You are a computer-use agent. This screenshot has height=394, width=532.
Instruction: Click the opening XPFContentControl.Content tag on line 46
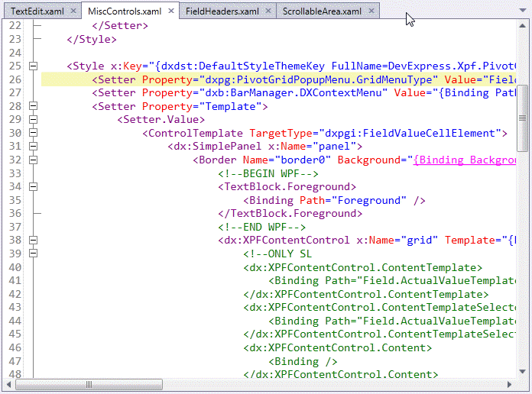[x=338, y=348]
